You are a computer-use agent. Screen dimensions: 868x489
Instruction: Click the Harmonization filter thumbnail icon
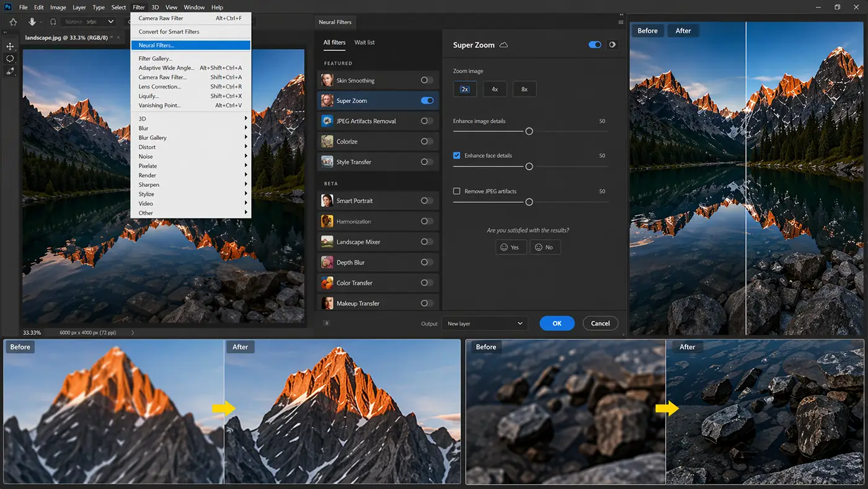coord(327,221)
